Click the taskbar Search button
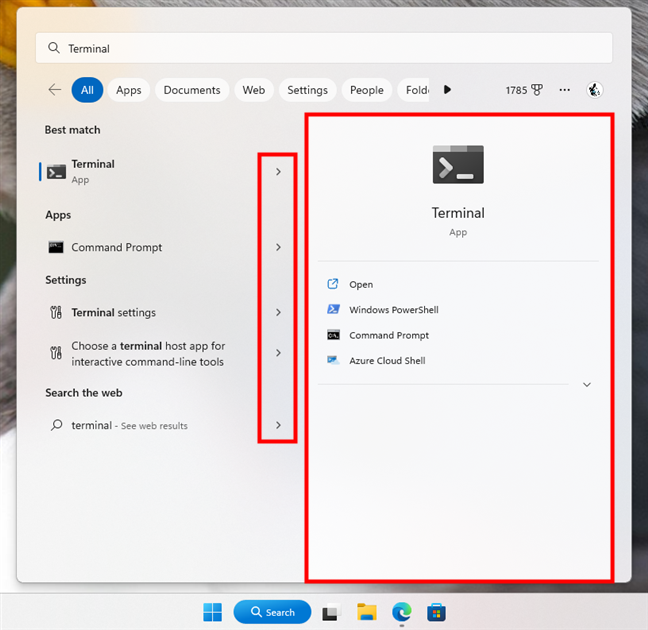Viewport: 648px width, 630px height. tap(272, 612)
